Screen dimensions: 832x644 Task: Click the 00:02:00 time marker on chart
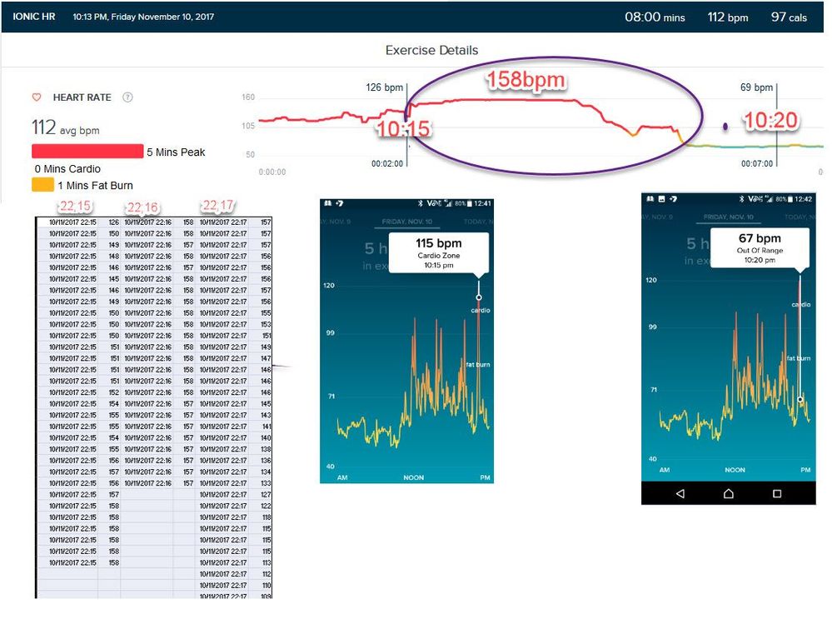(386, 163)
